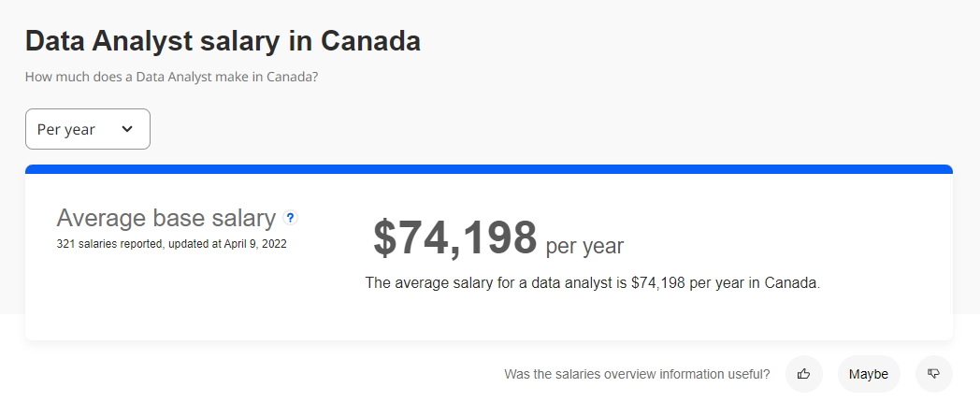This screenshot has width=980, height=402.
Task: Click the chevron arrow in the Per year selector
Action: point(127,129)
